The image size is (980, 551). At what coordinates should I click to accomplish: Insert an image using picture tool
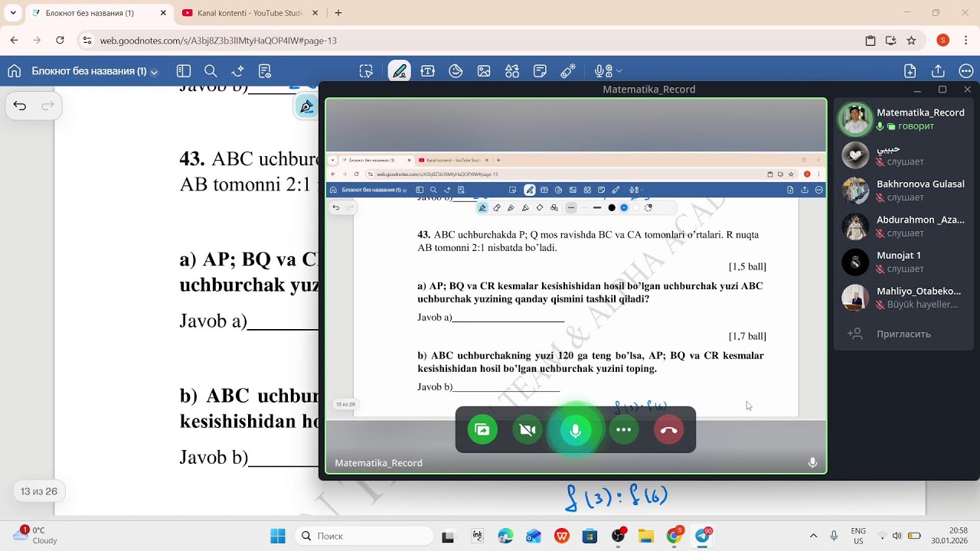[484, 71]
